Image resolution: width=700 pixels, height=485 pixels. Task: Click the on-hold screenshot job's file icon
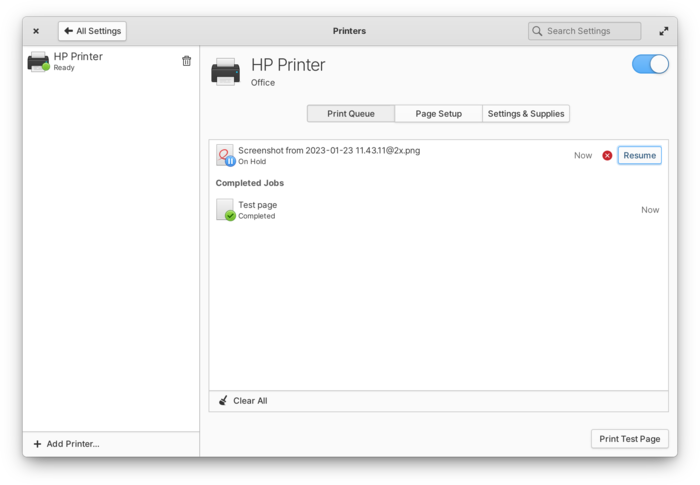(x=225, y=155)
